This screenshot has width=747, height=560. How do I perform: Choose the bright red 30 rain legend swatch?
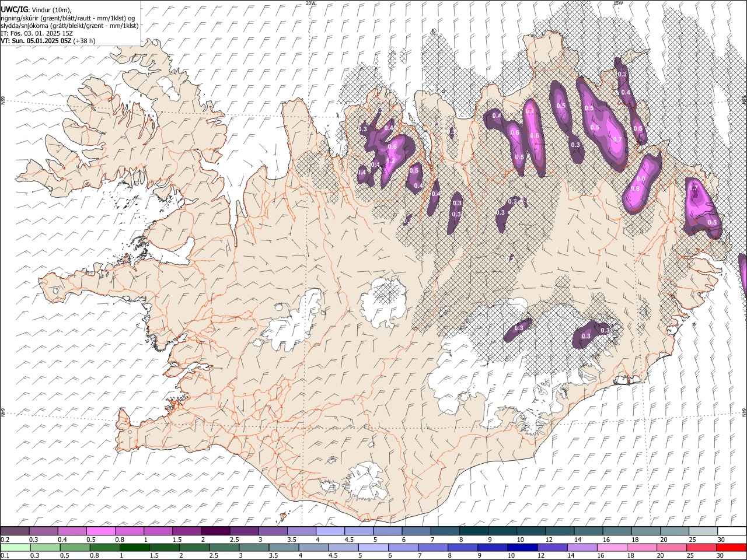(x=731, y=547)
